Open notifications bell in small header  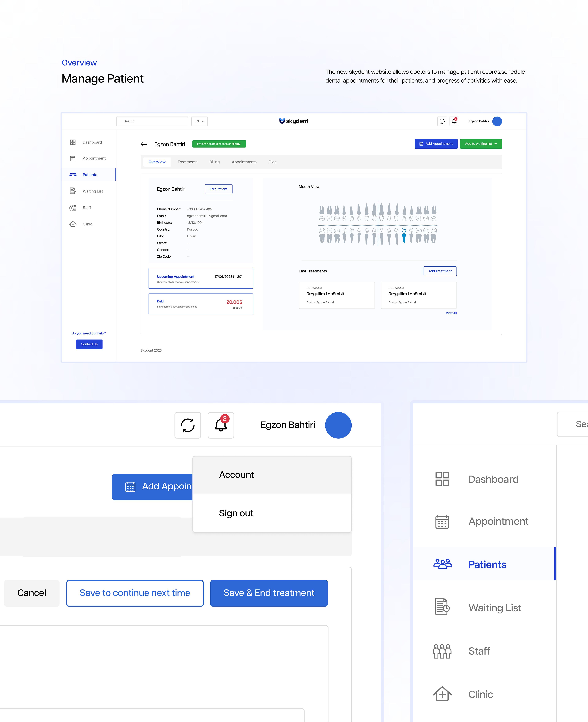click(x=454, y=121)
